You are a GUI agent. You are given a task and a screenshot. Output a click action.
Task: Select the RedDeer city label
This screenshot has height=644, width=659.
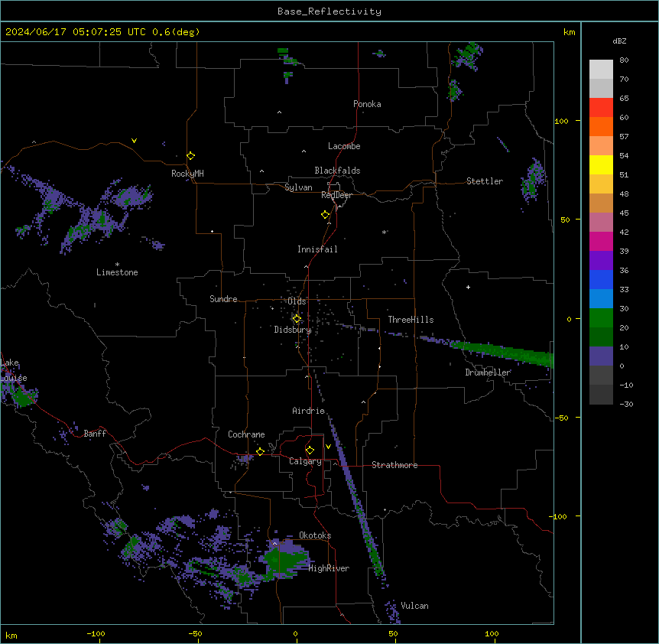[336, 195]
